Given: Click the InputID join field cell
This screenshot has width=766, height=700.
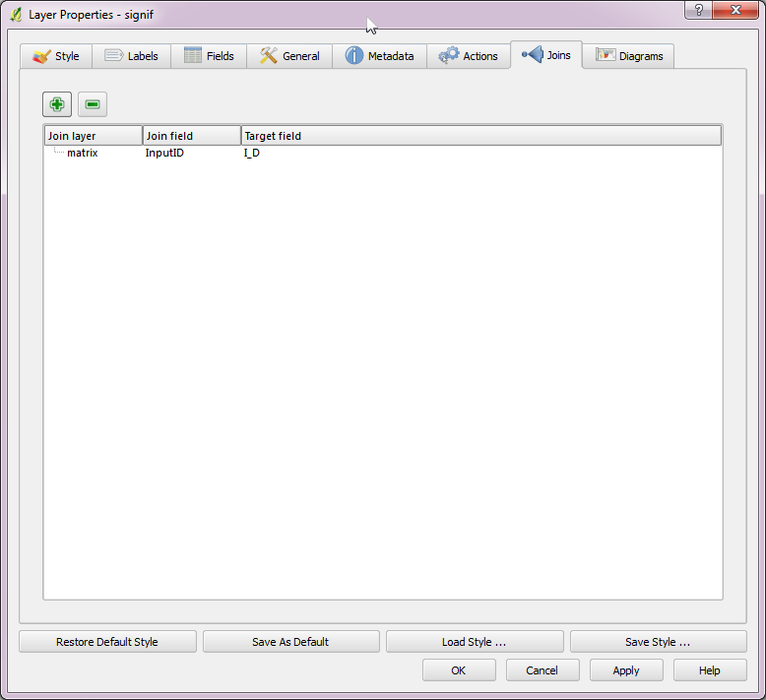Looking at the screenshot, I should pos(164,153).
